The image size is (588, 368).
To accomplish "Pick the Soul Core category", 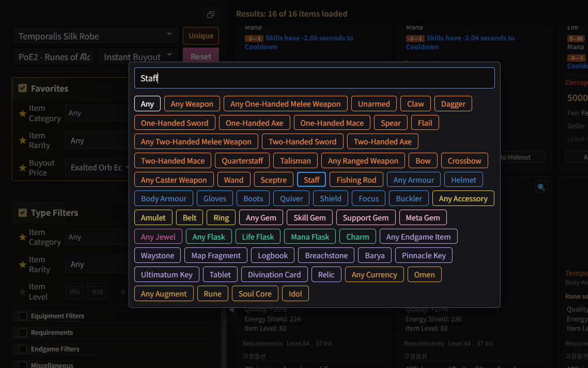I will (x=255, y=293).
